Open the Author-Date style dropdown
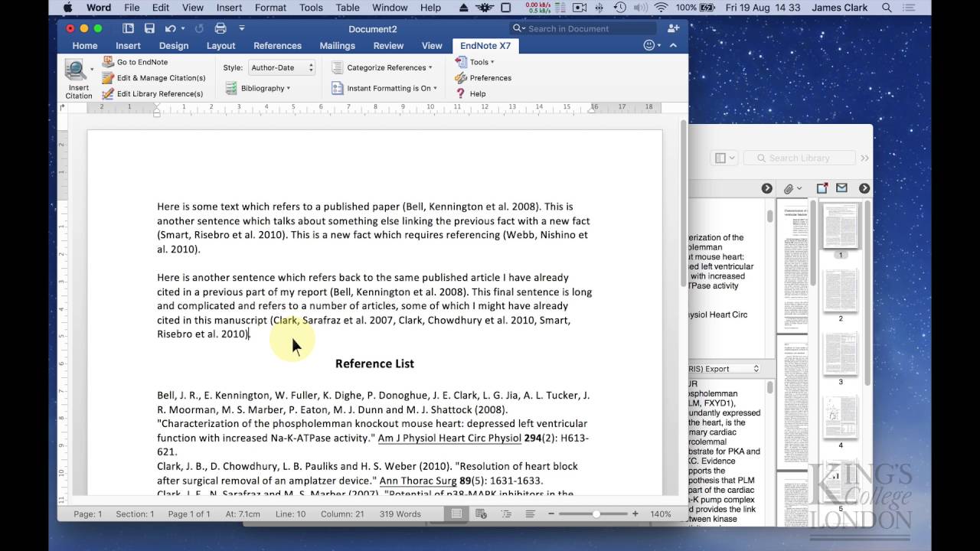 (280, 67)
